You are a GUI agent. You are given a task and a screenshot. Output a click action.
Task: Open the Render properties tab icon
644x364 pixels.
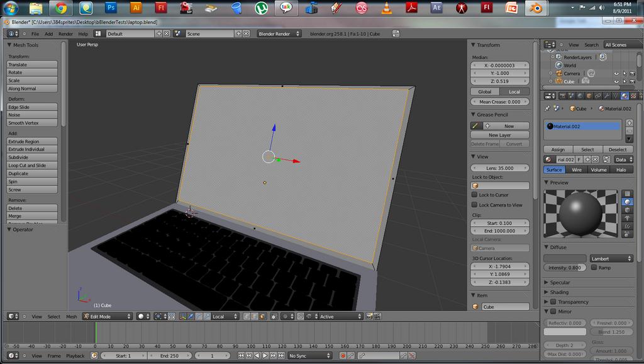[562, 96]
